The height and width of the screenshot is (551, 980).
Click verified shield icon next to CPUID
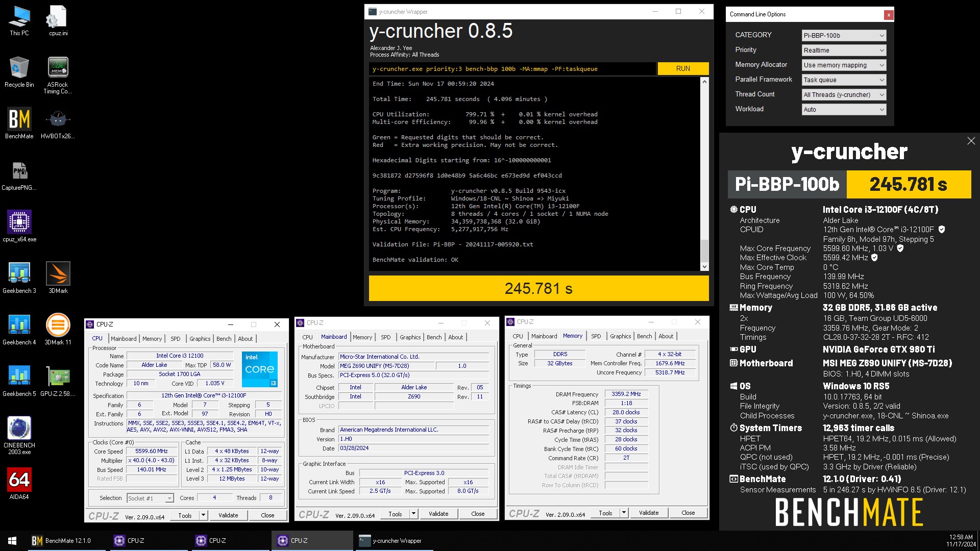[942, 230]
